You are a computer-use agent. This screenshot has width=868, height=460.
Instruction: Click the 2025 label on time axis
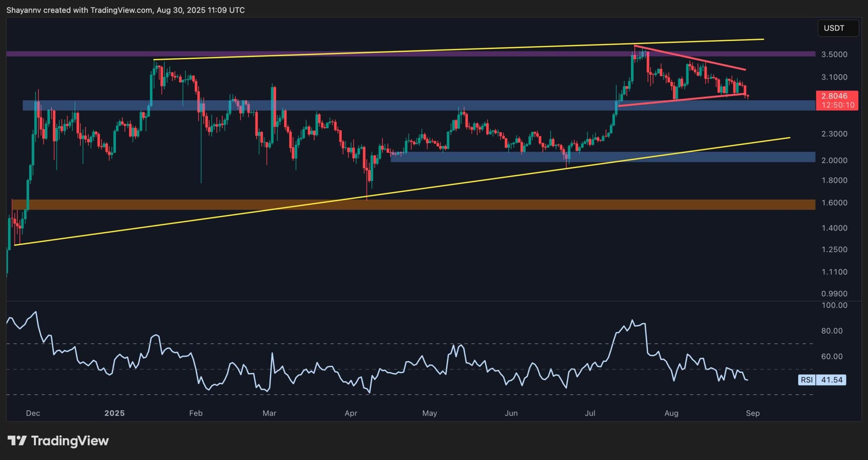[x=115, y=413]
